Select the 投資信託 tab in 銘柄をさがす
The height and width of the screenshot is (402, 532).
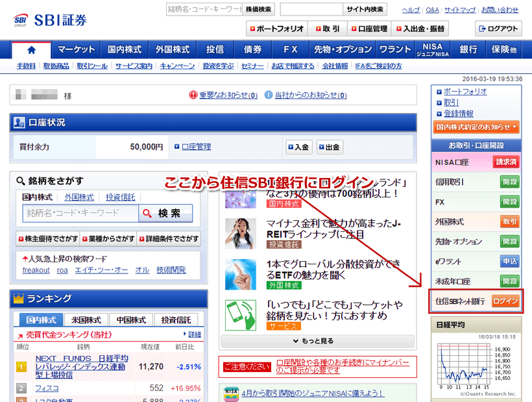pyautogui.click(x=121, y=197)
